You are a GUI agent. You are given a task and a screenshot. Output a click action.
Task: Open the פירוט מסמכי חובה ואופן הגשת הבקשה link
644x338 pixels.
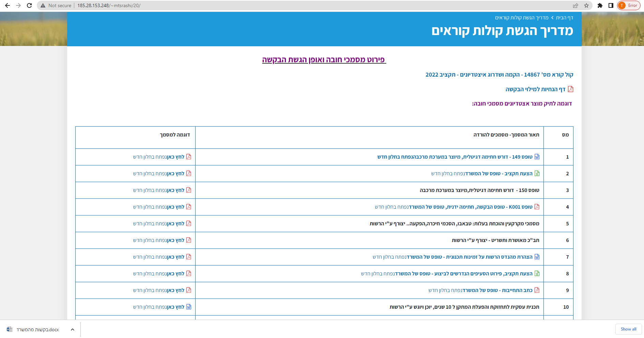click(x=324, y=60)
